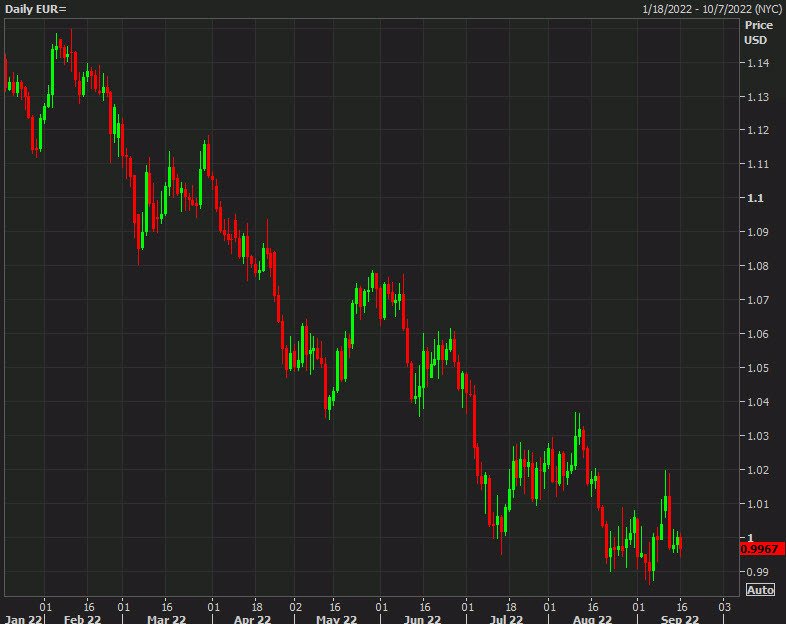786x624 pixels.
Task: Click the 18 date tick above Apr 22
Action: point(257,607)
